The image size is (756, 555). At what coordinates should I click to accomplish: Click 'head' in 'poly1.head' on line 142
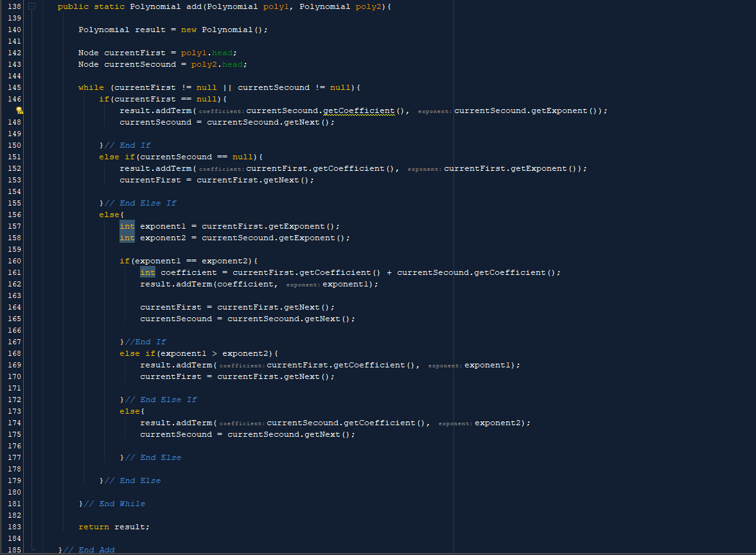pos(222,53)
